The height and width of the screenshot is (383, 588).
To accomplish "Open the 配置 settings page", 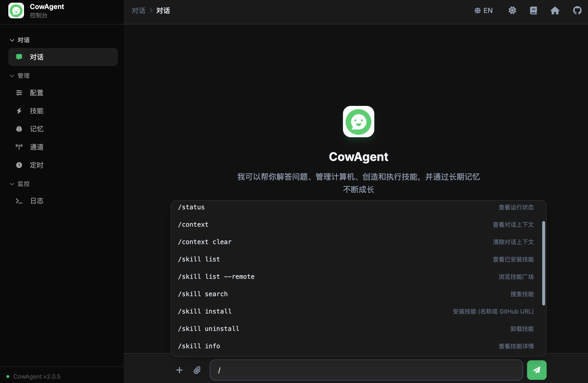I will pos(36,93).
